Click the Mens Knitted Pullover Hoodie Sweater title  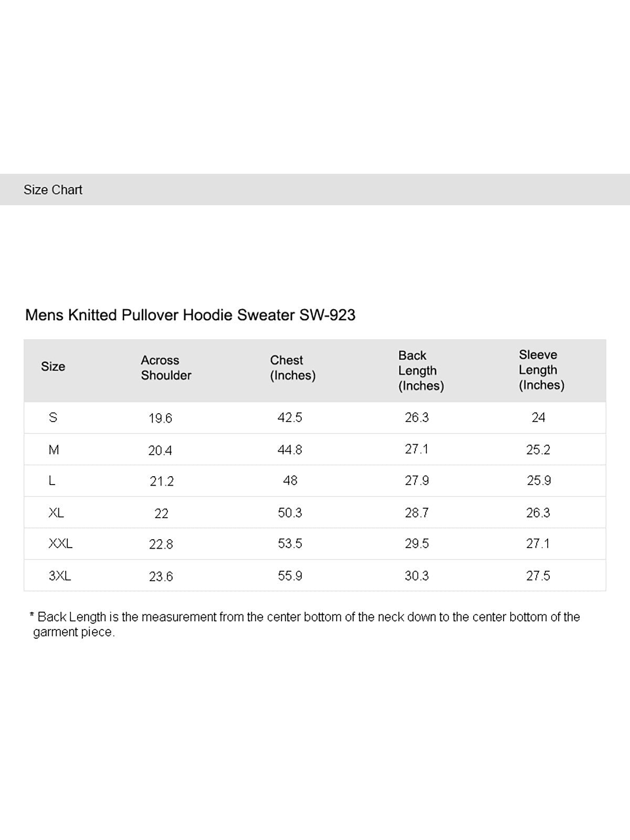click(190, 315)
